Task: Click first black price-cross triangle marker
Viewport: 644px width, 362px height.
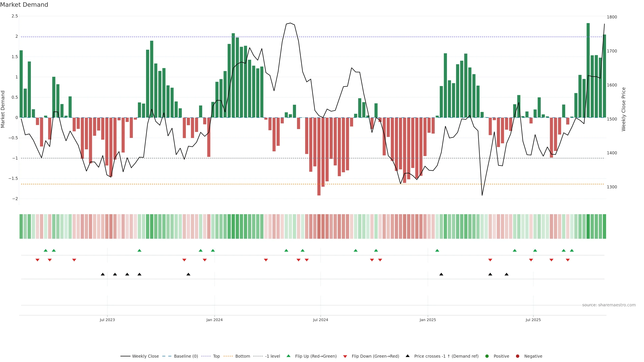Action: point(103,274)
